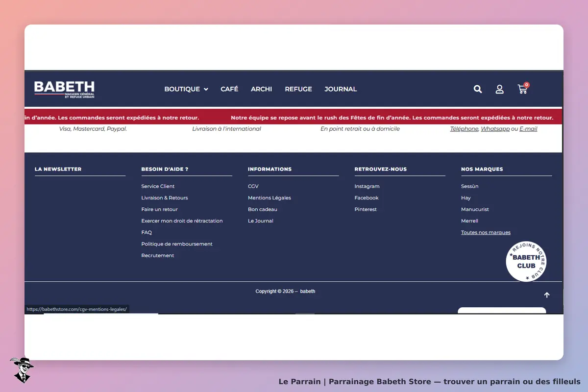Open Livraison & Retours link
Image resolution: width=588 pixels, height=392 pixels.
click(165, 198)
